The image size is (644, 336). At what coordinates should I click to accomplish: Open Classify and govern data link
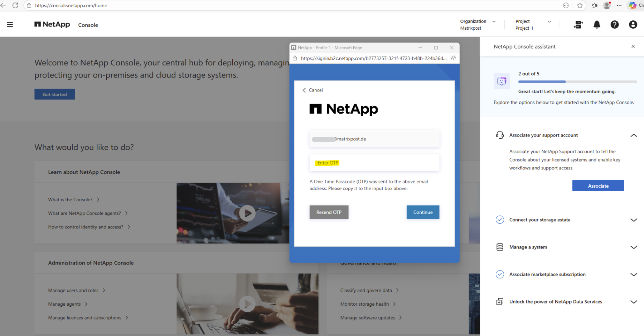[369, 291]
